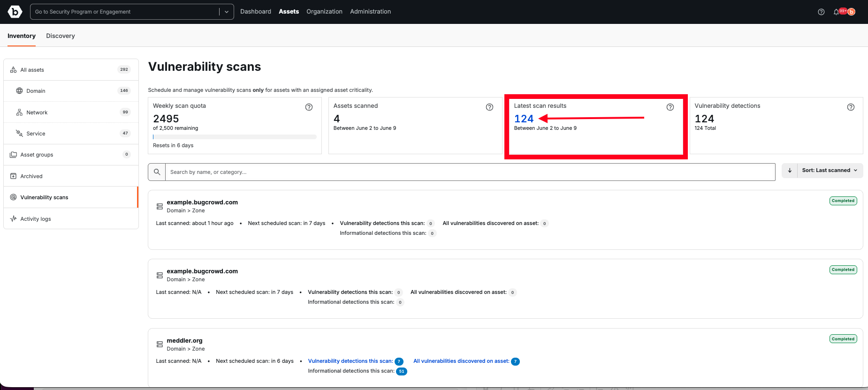The image size is (868, 390).
Task: Click server icon beside meddler.org
Action: tap(160, 345)
